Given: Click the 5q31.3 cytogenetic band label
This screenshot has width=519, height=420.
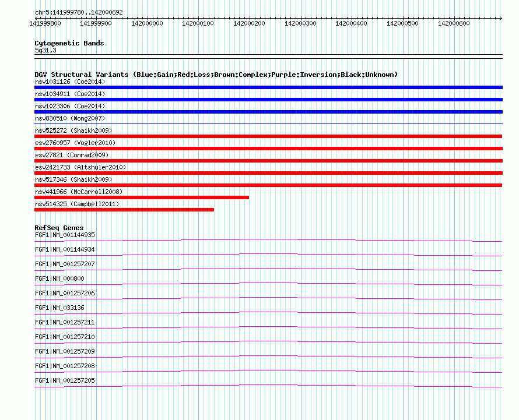Looking at the screenshot, I should pyautogui.click(x=45, y=50).
